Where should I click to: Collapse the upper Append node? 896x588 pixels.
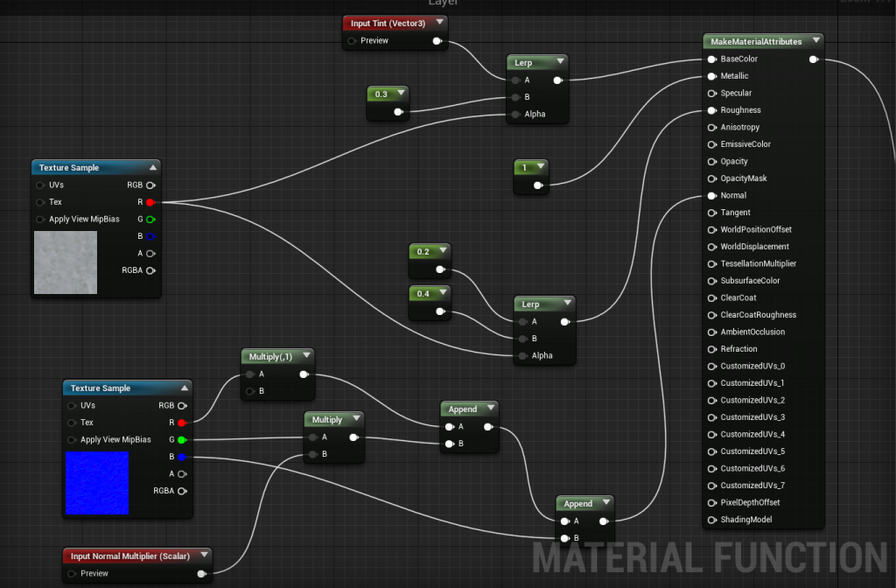click(491, 408)
